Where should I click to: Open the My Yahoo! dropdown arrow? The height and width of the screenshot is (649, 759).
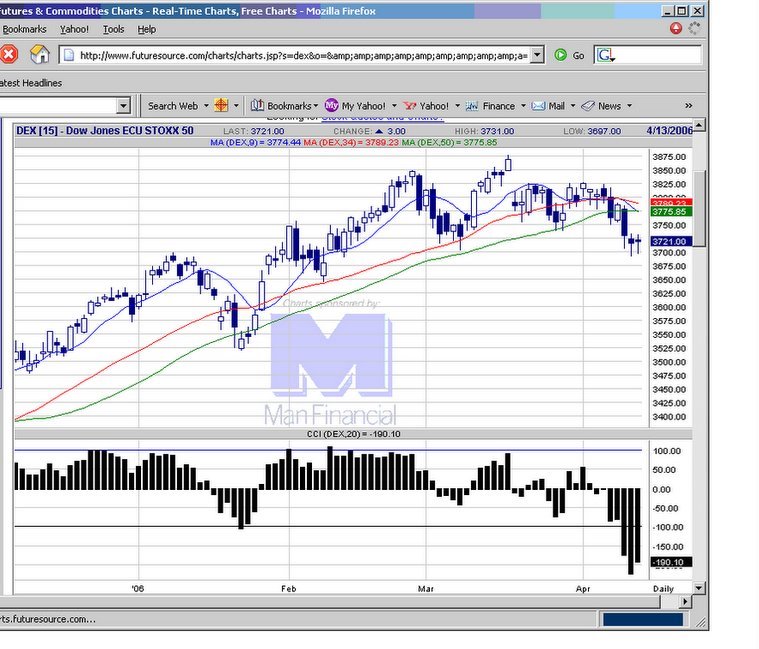click(394, 106)
